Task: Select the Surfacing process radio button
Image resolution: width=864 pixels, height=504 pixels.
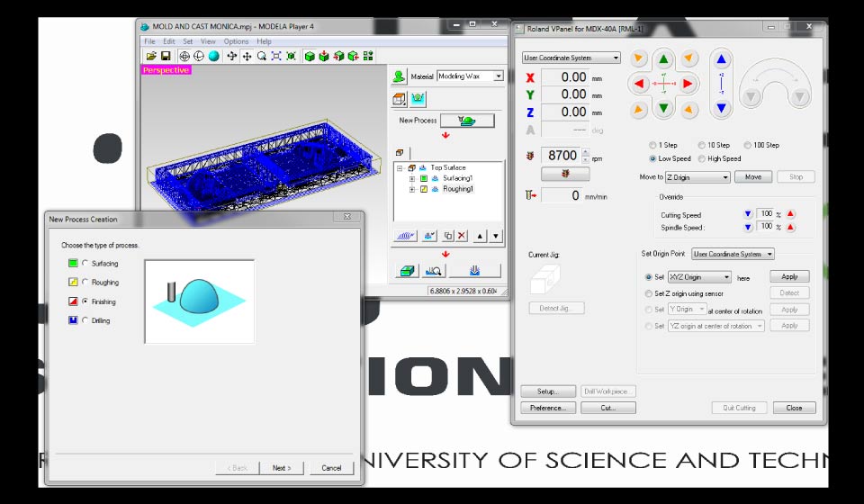Action: tap(85, 264)
